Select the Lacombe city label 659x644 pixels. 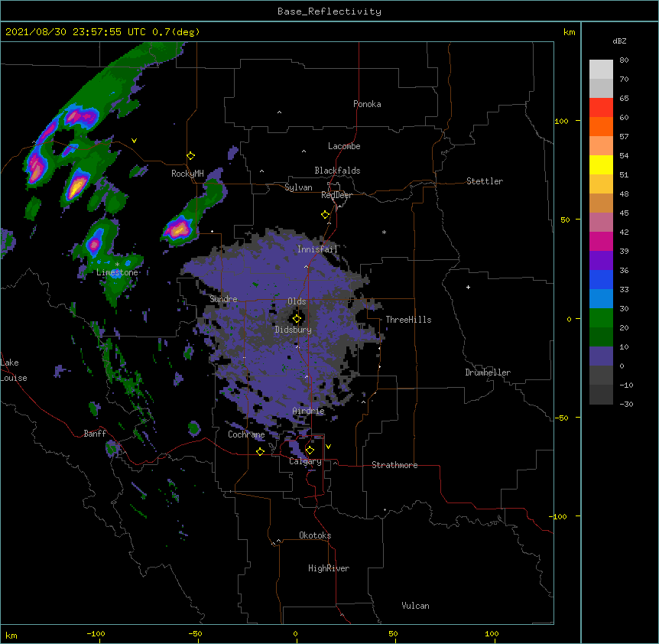(x=344, y=146)
